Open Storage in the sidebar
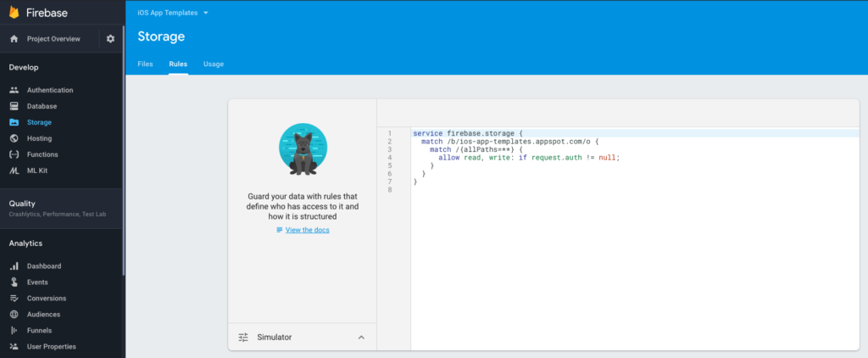 tap(39, 122)
